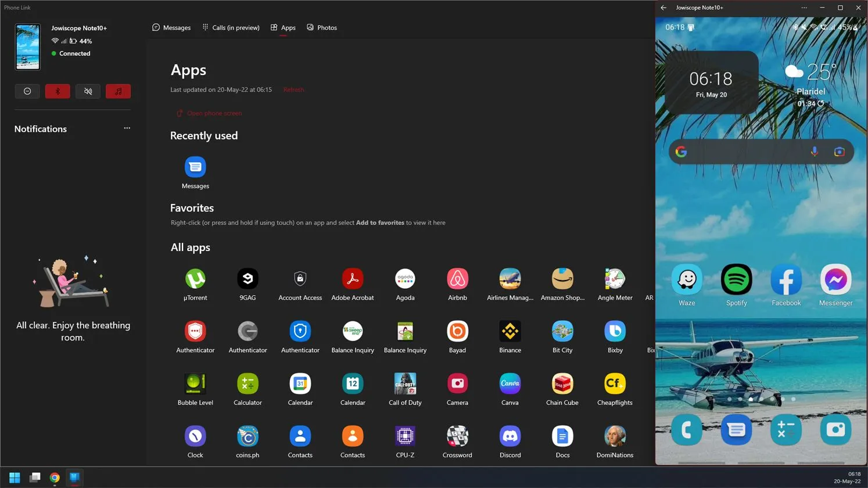Toggle the phone audio player button
Screen dimensions: 868x488
[x=118, y=91]
